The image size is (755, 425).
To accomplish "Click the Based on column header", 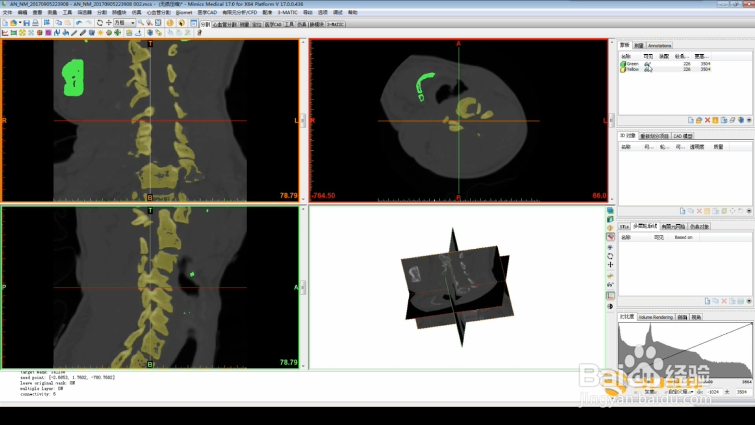I will point(683,237).
